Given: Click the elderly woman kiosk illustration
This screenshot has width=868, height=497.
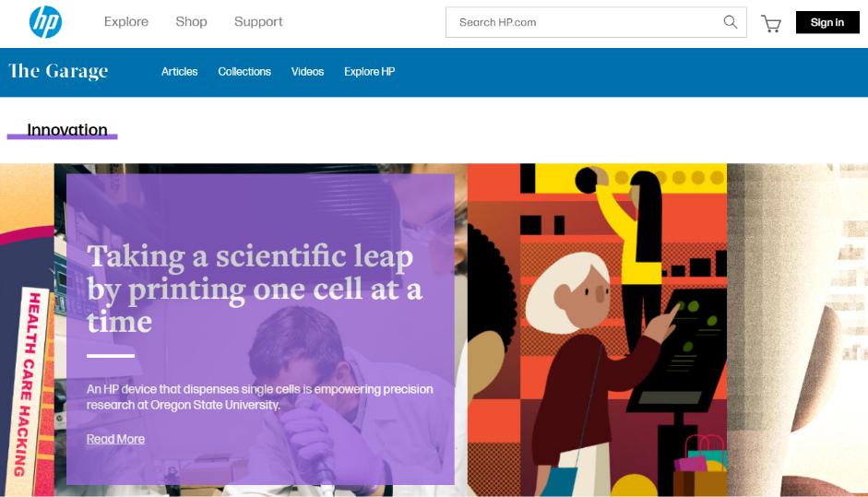Looking at the screenshot, I should 596,332.
